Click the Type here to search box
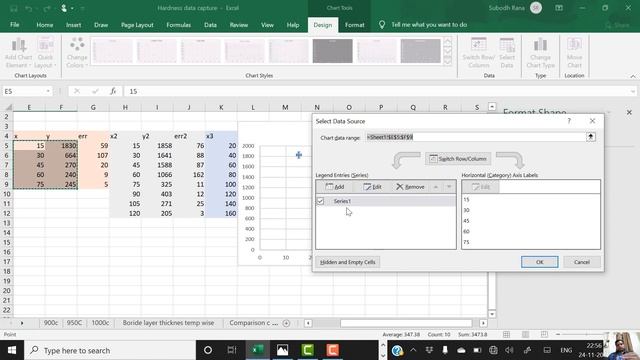 click(110, 350)
